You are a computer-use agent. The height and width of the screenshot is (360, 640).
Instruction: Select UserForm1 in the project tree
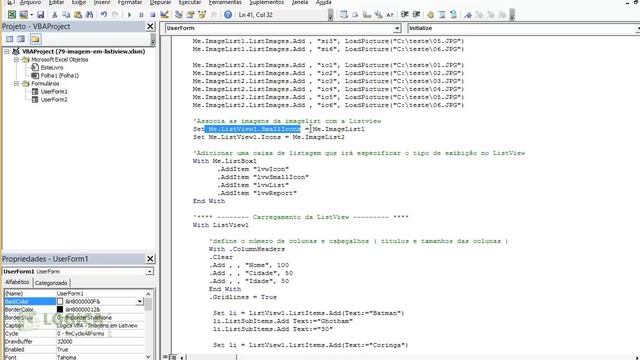[x=54, y=92]
